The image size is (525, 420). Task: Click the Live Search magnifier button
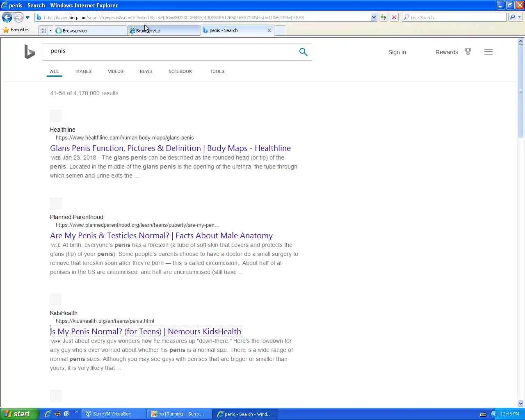pyautogui.click(x=512, y=17)
